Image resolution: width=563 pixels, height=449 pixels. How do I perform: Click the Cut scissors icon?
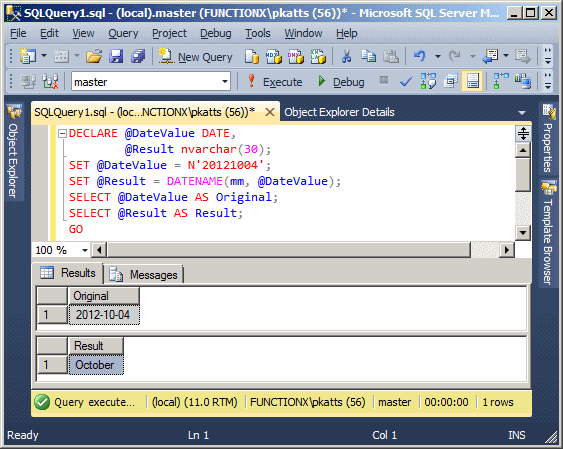pos(346,56)
